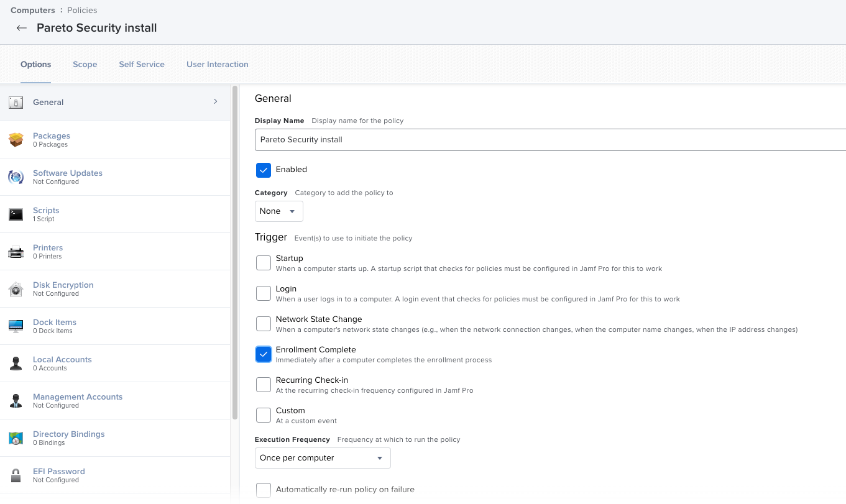
Task: Click the Directory Bindings icon
Action: point(16,438)
